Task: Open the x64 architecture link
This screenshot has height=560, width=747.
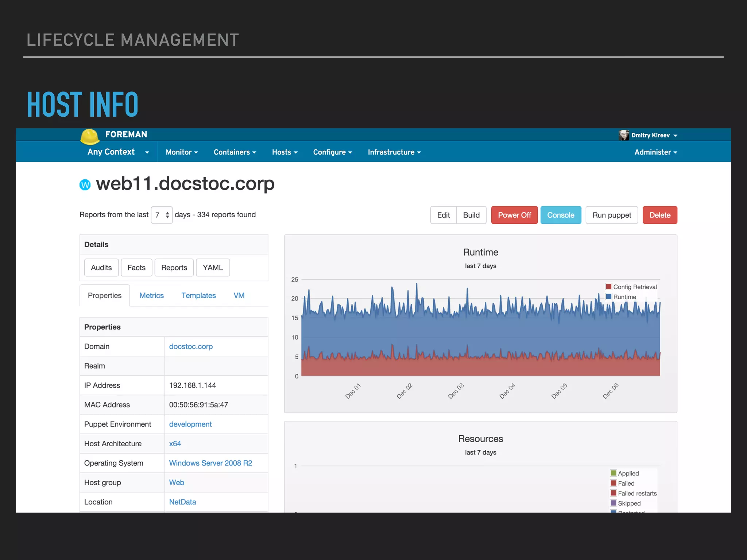Action: 175,443
